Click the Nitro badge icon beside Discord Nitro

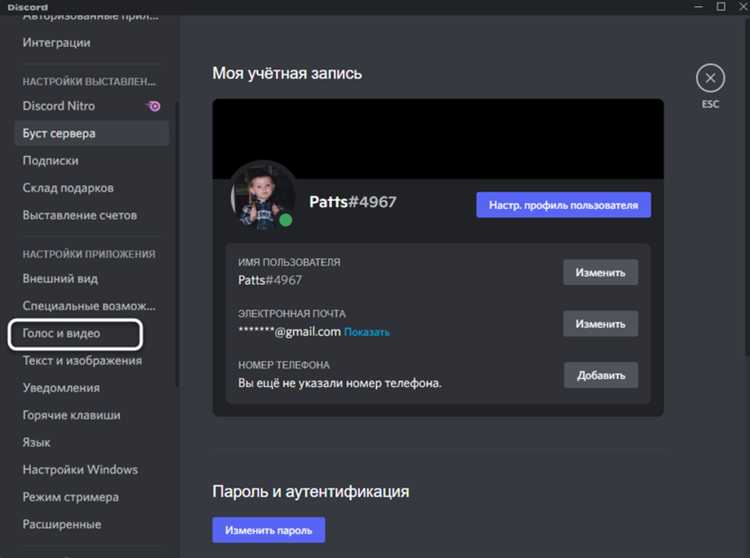coord(154,106)
